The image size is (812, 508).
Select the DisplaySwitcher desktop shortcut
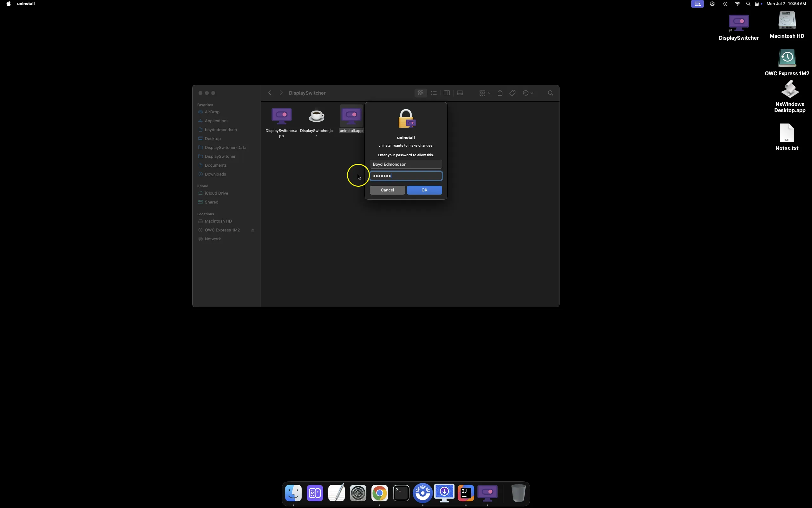pyautogui.click(x=738, y=28)
